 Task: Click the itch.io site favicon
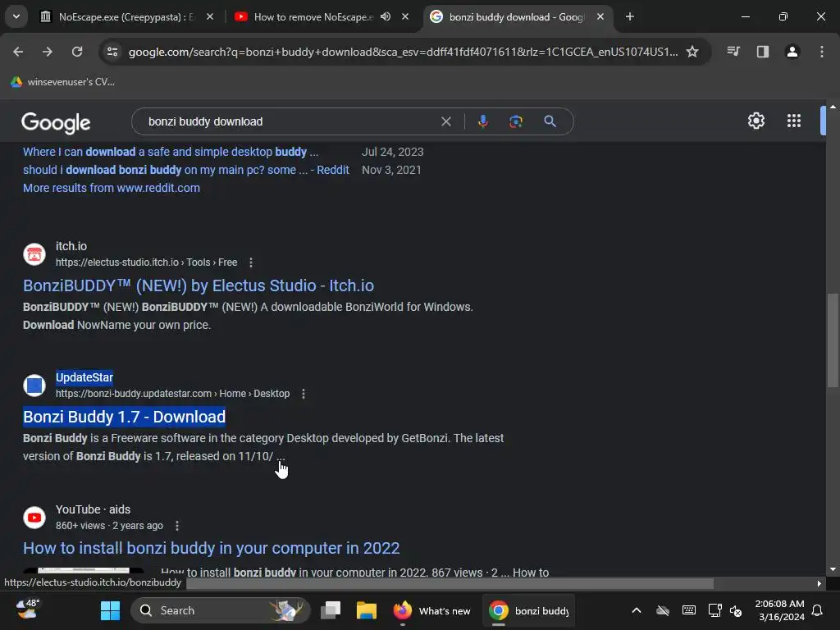(x=34, y=254)
